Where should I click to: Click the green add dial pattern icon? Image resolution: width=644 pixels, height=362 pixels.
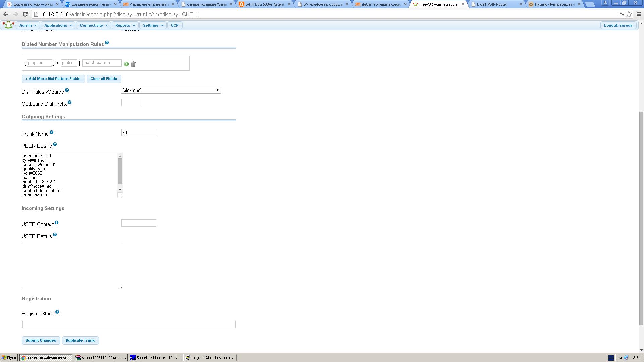click(126, 64)
